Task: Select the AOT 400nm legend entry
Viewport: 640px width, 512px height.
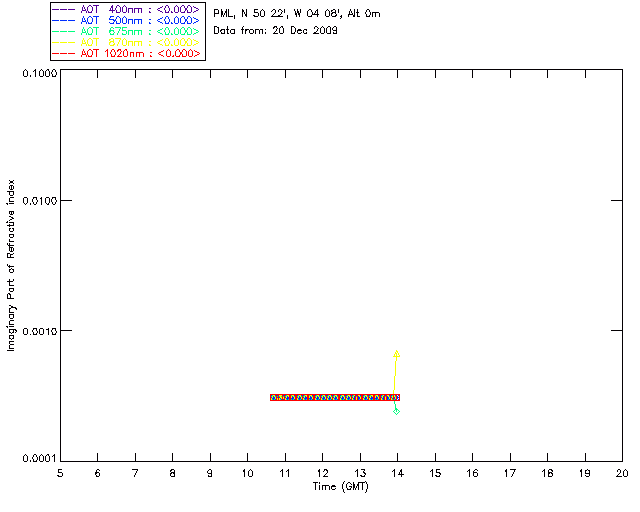Action: pyautogui.click(x=127, y=9)
